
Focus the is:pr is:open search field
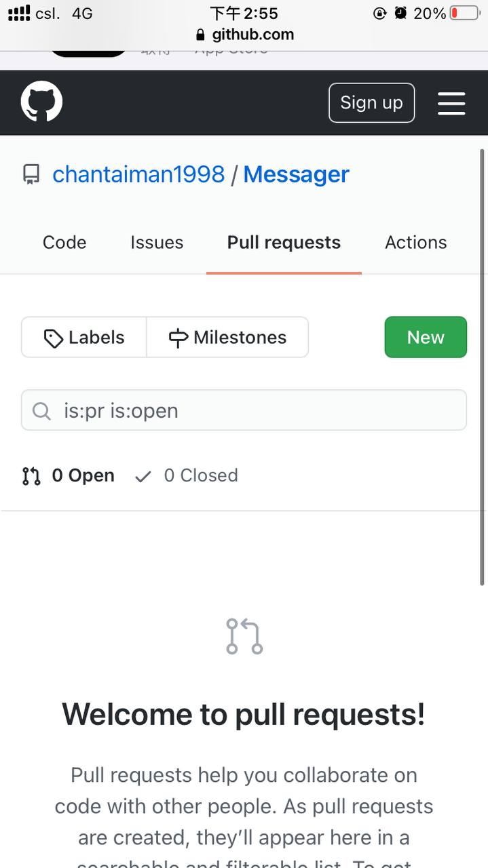coord(258,410)
